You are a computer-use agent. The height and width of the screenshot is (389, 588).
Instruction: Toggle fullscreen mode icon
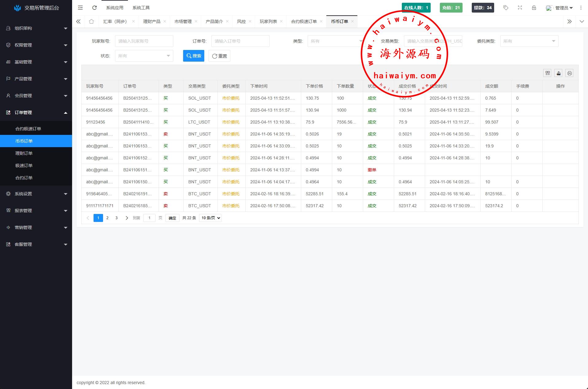point(520,8)
